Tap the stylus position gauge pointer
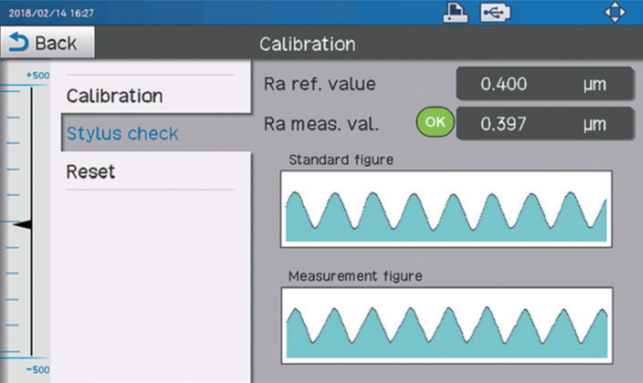The width and height of the screenshot is (643, 383). tap(22, 224)
